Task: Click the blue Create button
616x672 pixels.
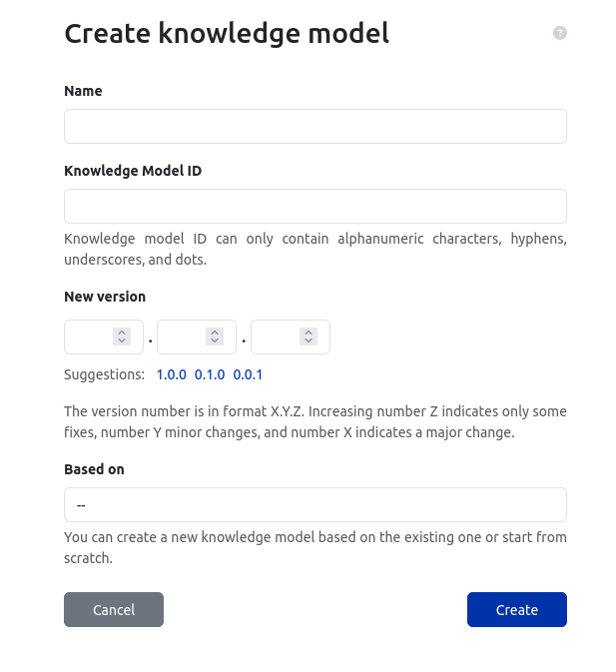Action: click(x=516, y=610)
